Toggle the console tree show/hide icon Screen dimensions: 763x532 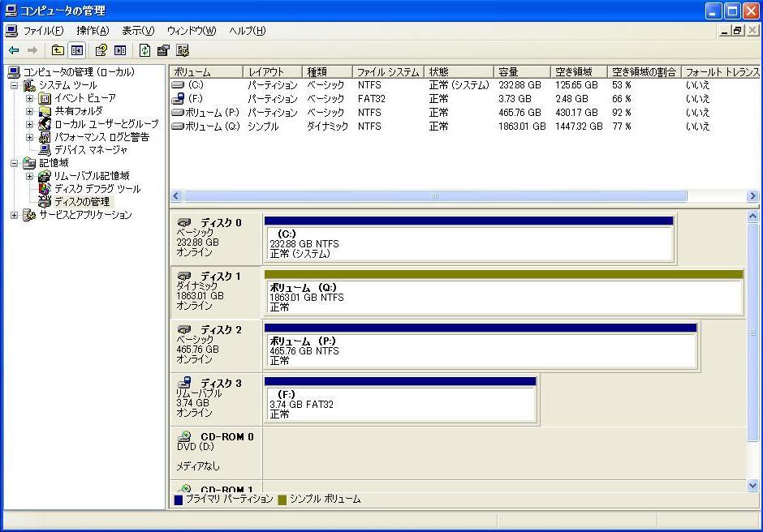pos(77,50)
